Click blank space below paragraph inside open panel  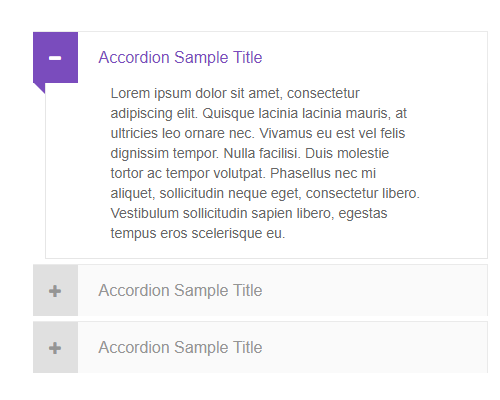(266, 249)
